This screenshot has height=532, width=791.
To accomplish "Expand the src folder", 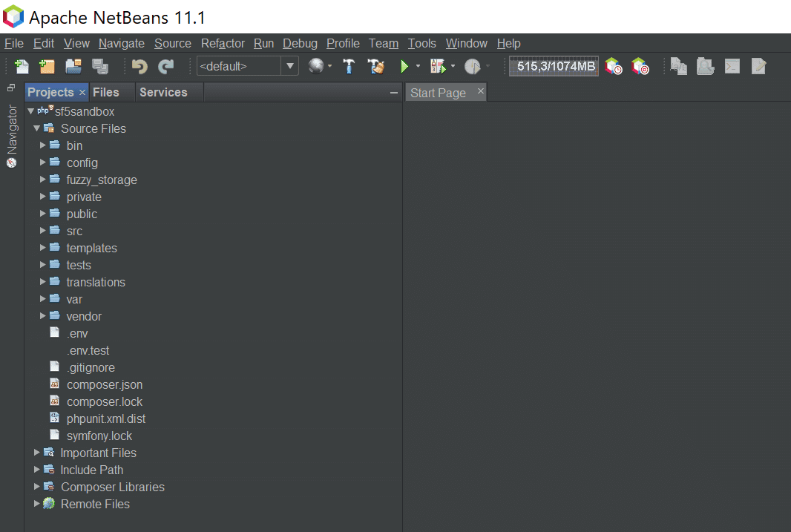I will tap(43, 231).
